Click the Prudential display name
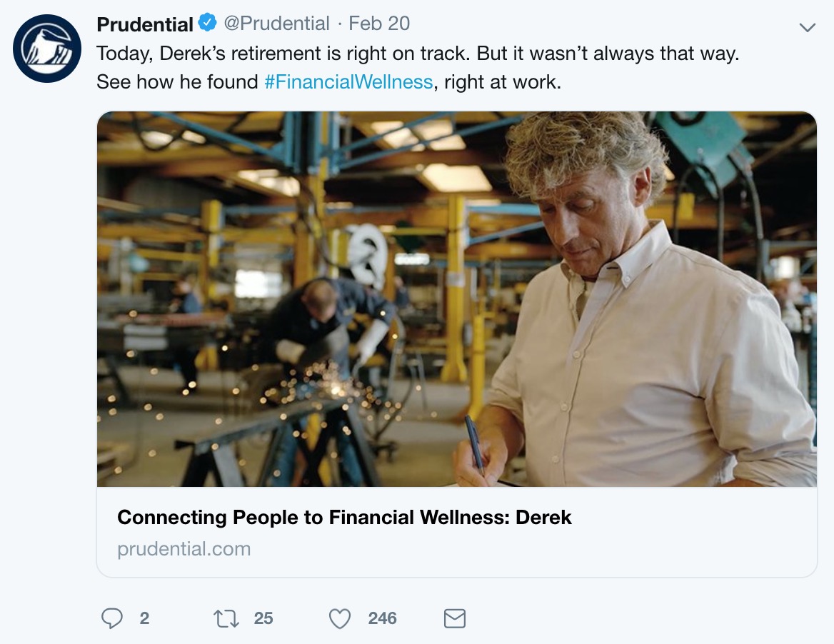 145,24
